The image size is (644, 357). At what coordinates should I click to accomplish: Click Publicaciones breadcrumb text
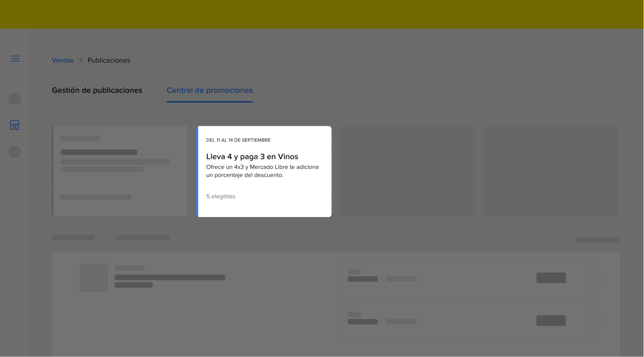click(109, 60)
